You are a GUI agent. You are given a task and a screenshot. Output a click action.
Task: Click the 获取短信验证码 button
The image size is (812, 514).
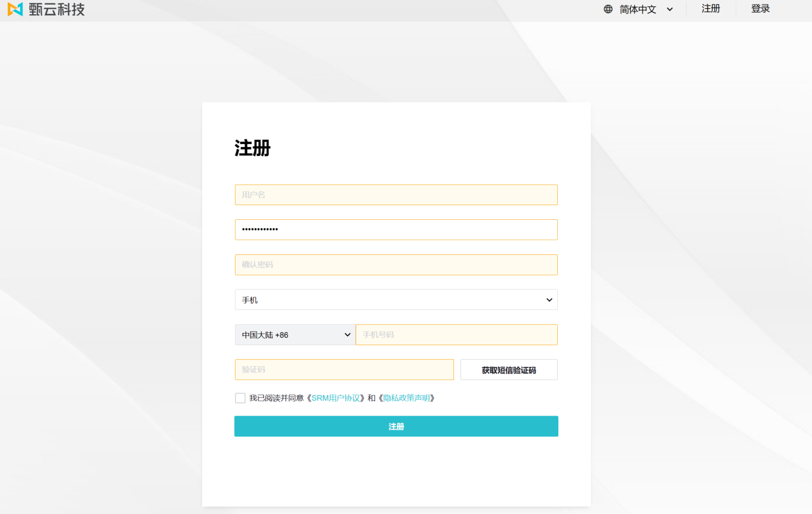pyautogui.click(x=509, y=370)
